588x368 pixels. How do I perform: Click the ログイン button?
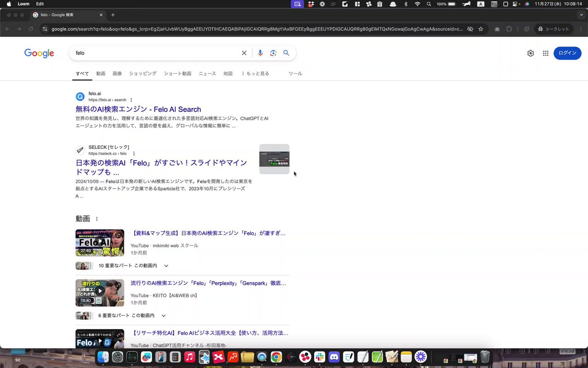point(567,53)
